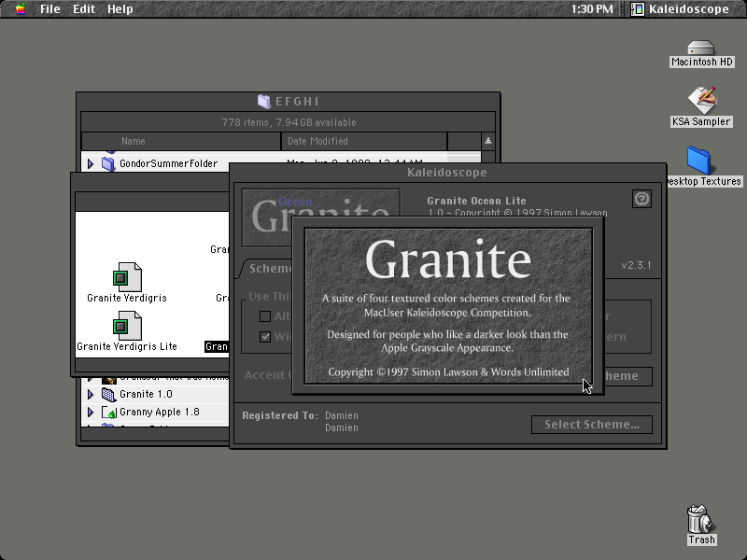
Task: Click the sort direction arrow in EFGHI window
Action: coord(487,141)
